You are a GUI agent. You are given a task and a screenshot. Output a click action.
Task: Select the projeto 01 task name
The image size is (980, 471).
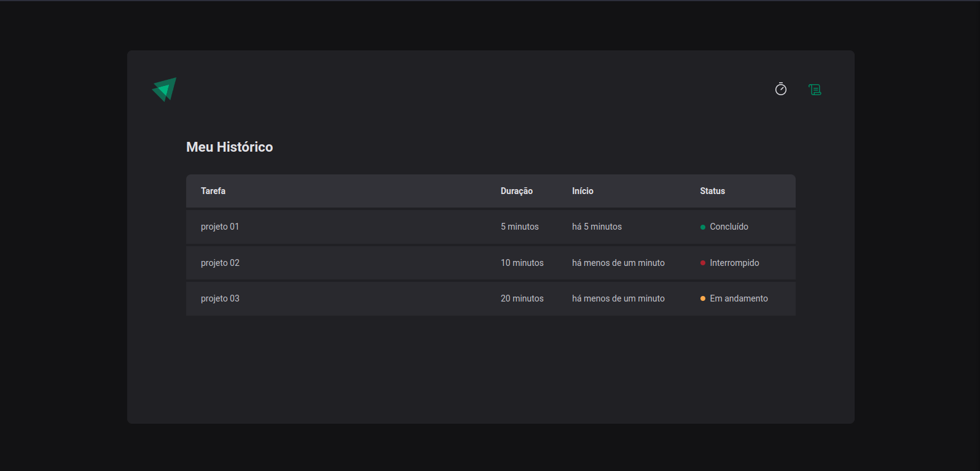pos(220,227)
